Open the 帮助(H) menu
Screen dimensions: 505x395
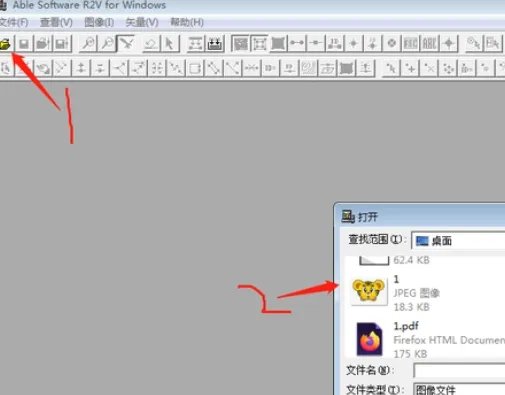pos(187,23)
